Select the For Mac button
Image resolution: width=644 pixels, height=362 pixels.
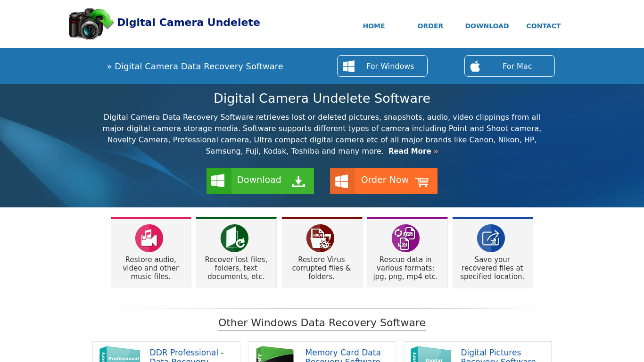[510, 66]
